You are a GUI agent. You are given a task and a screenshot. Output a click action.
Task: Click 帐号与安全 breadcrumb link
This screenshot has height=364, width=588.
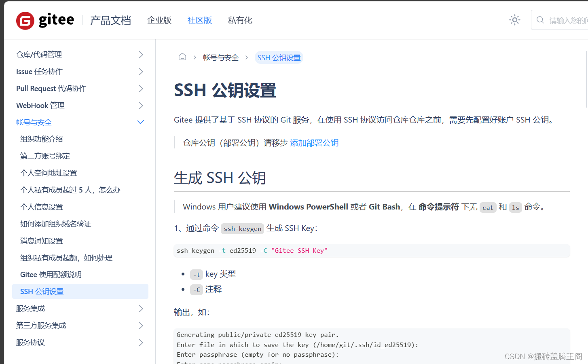221,57
